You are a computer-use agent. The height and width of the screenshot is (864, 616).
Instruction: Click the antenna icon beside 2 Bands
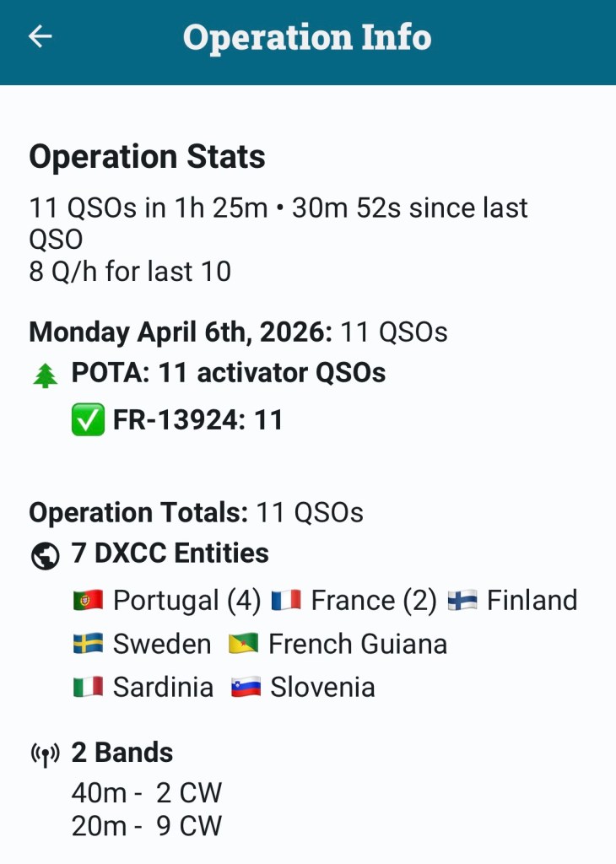[x=46, y=754]
